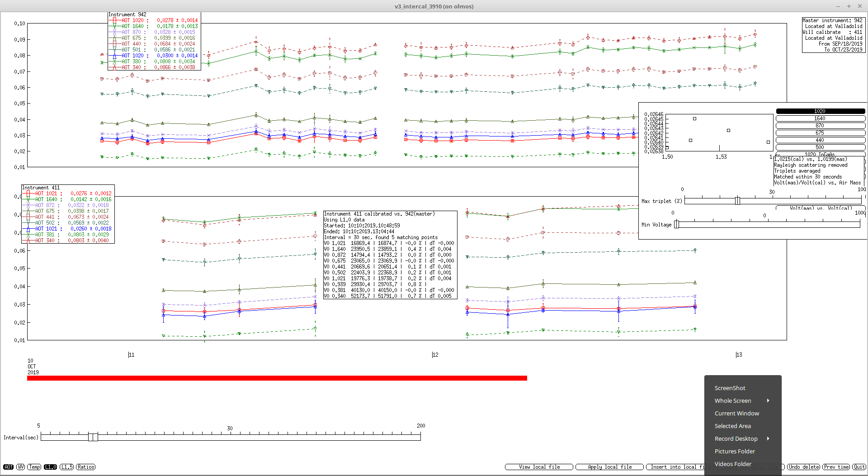The height and width of the screenshot is (476, 868).
Task: Expand the Whole Screen submenu arrow
Action: pyautogui.click(x=768, y=401)
